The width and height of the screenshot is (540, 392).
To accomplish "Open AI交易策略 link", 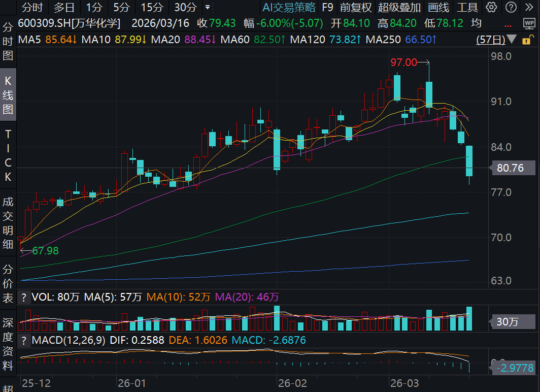I will tap(289, 7).
